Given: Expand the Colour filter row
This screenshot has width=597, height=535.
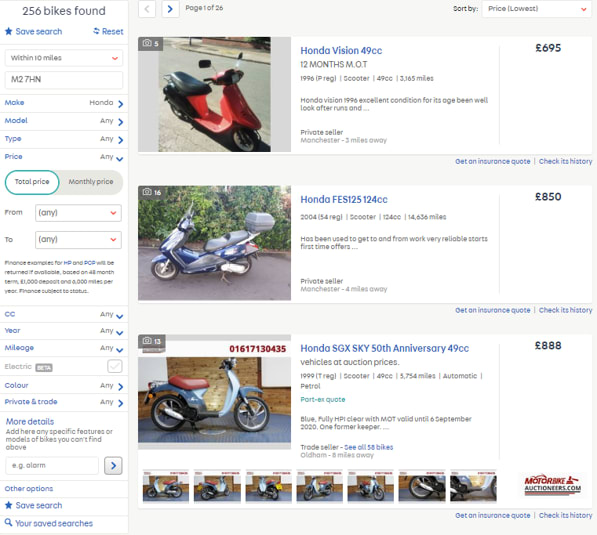Looking at the screenshot, I should (64, 386).
